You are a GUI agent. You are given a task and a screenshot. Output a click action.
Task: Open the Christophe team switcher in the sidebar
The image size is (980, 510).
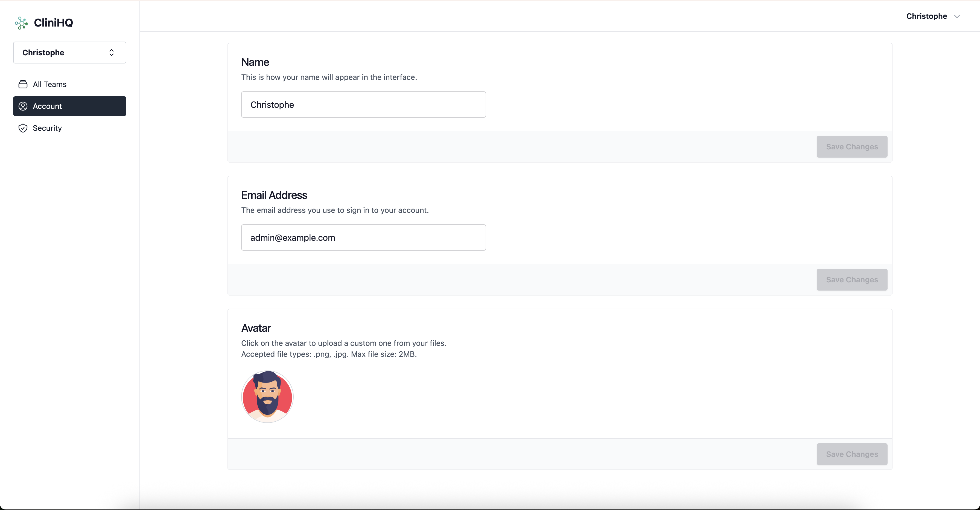(69, 53)
